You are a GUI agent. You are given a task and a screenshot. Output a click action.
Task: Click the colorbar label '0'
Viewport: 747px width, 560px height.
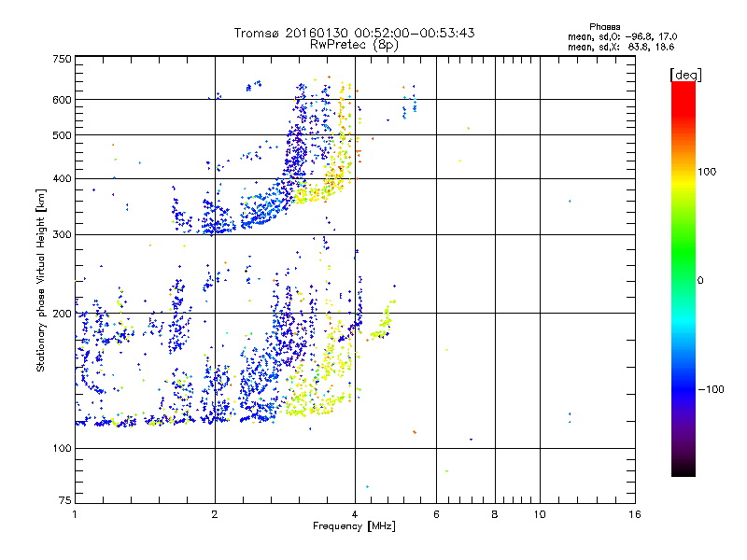pyautogui.click(x=700, y=281)
